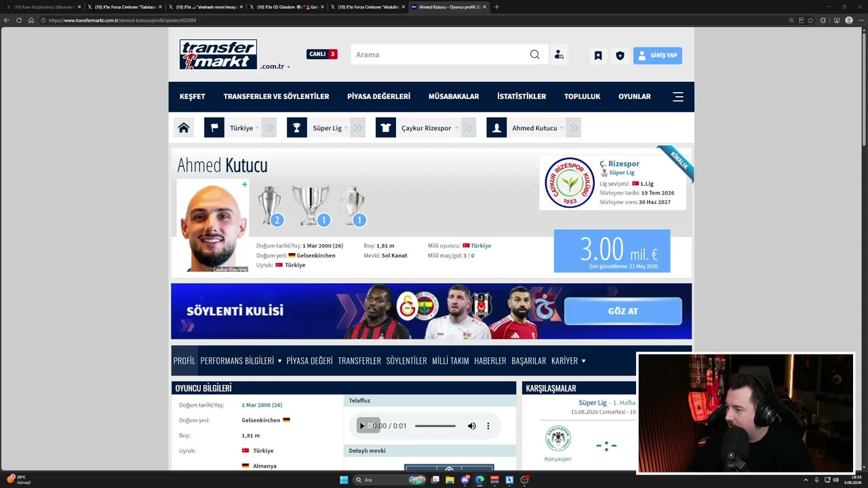Image resolution: width=868 pixels, height=488 pixels.
Task: Click the Göz At banner button
Action: [x=623, y=311]
